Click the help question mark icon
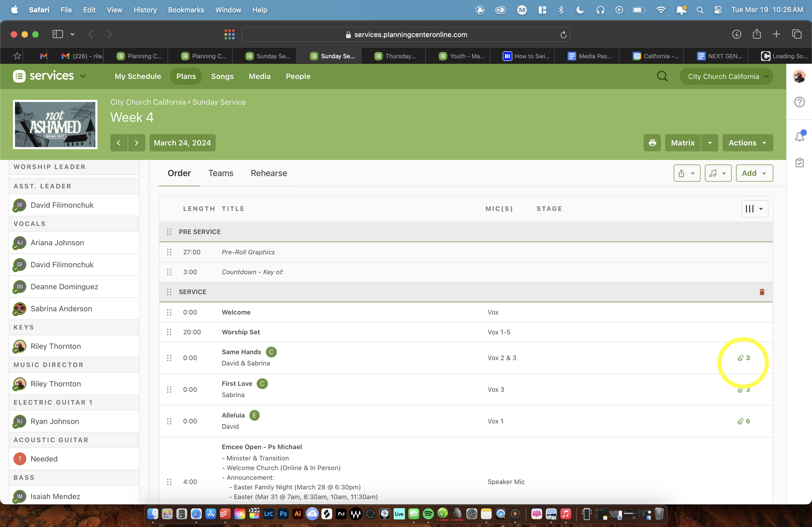 coord(799,102)
